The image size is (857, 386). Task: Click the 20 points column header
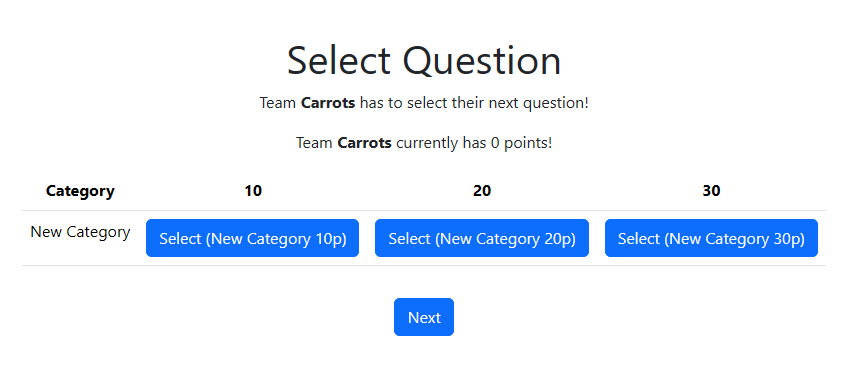(482, 191)
